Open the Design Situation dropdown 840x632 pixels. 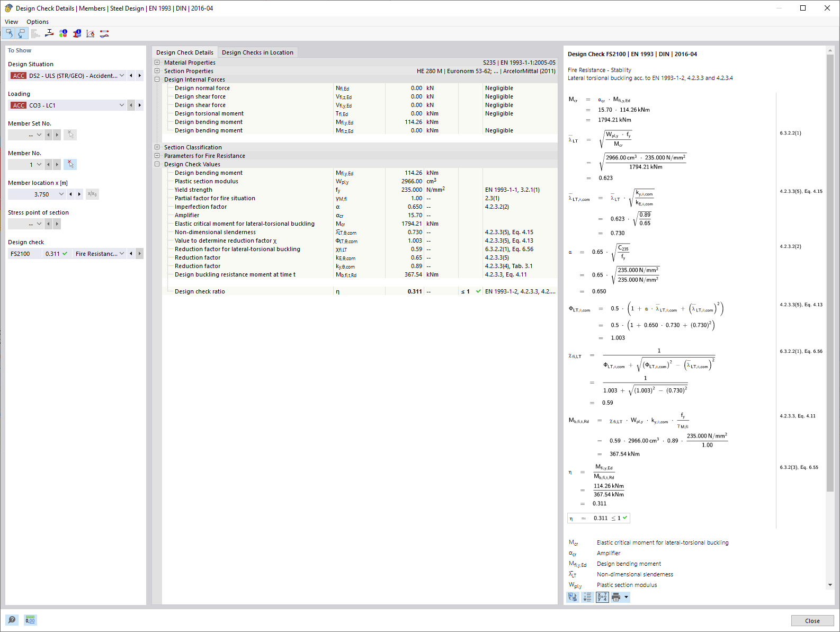pyautogui.click(x=122, y=76)
